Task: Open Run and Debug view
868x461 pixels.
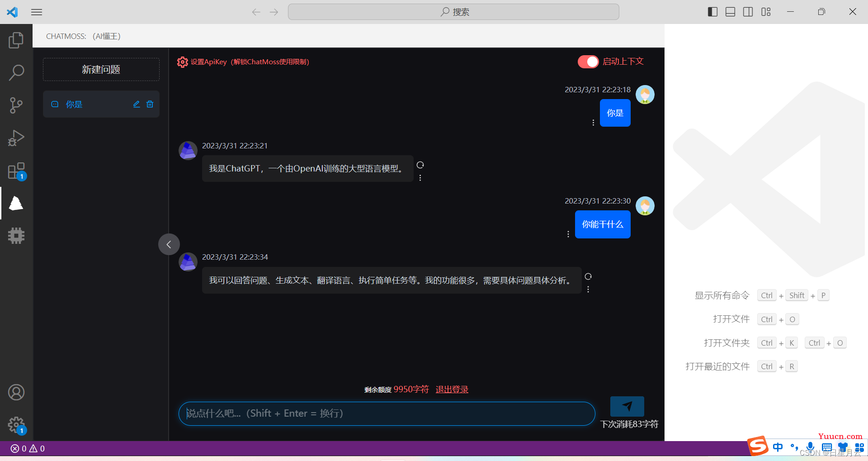Action: point(16,138)
